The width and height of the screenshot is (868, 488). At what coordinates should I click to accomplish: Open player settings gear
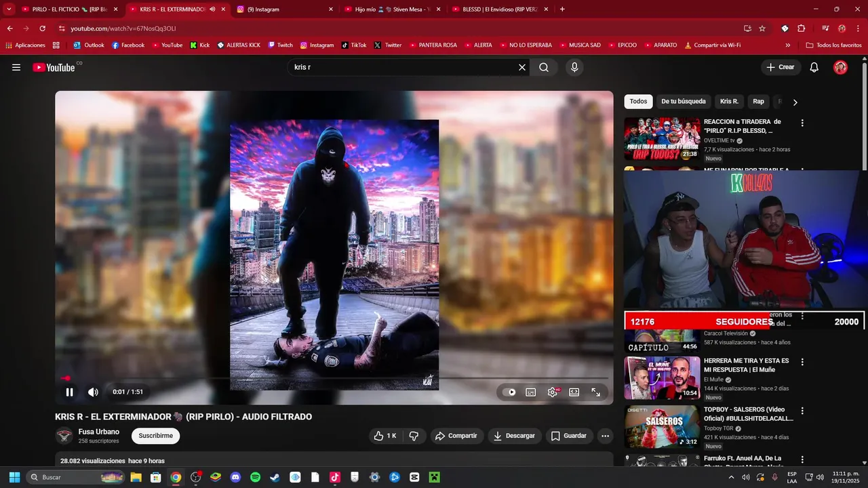[x=553, y=392]
